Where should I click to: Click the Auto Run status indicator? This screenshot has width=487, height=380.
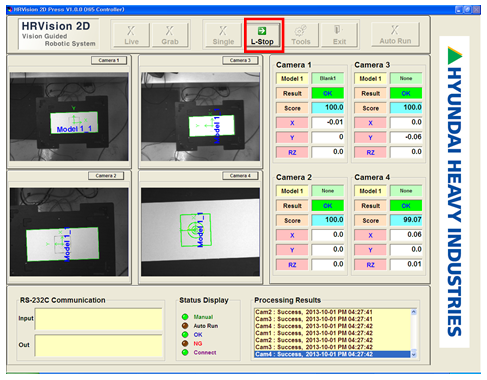click(185, 326)
